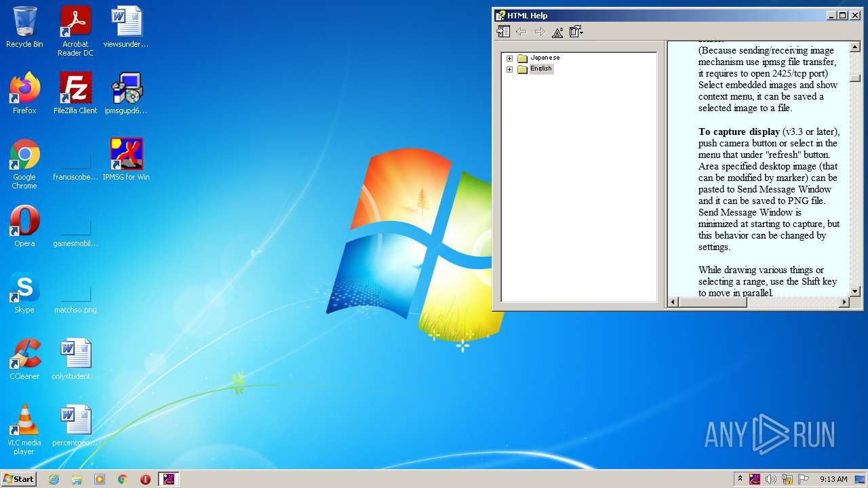Click the vertical scrollbar down arrow
Screen dimensions: 868x488
point(854,291)
